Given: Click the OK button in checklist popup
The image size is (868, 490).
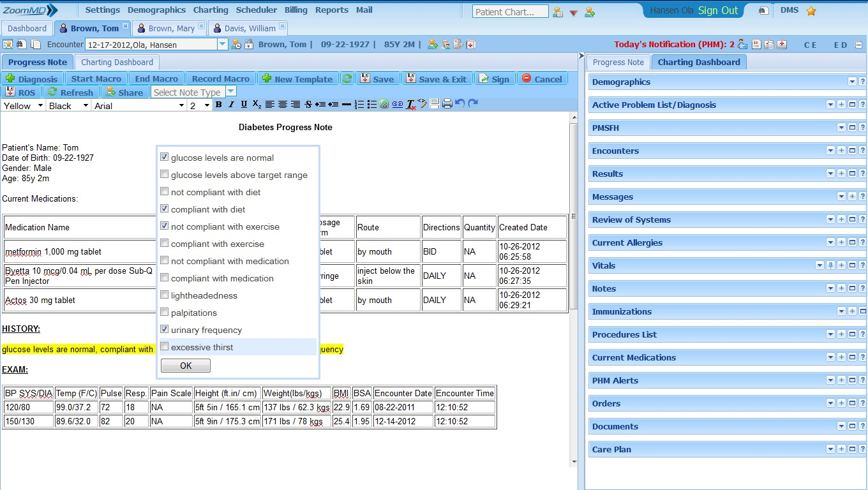Looking at the screenshot, I should [186, 366].
